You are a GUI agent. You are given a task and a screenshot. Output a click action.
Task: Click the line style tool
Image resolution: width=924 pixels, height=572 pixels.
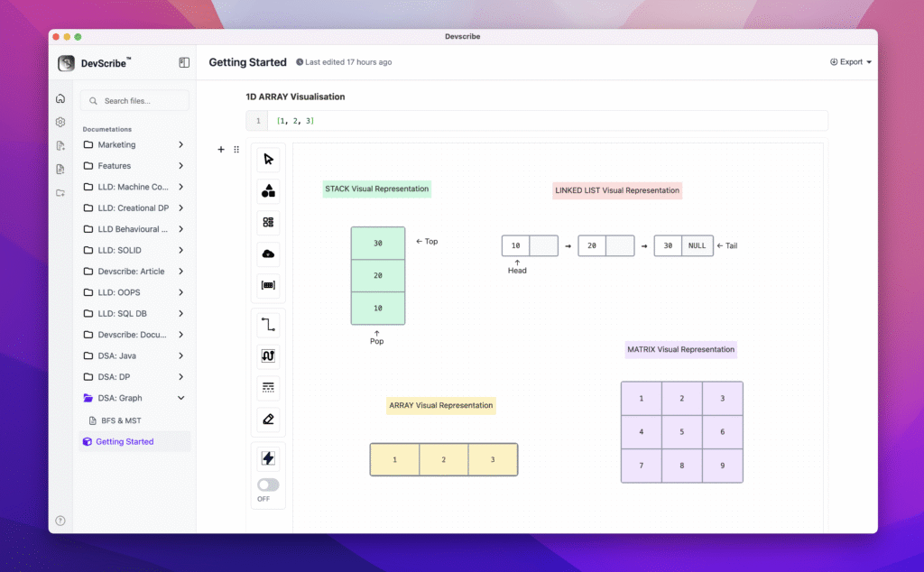(x=268, y=387)
